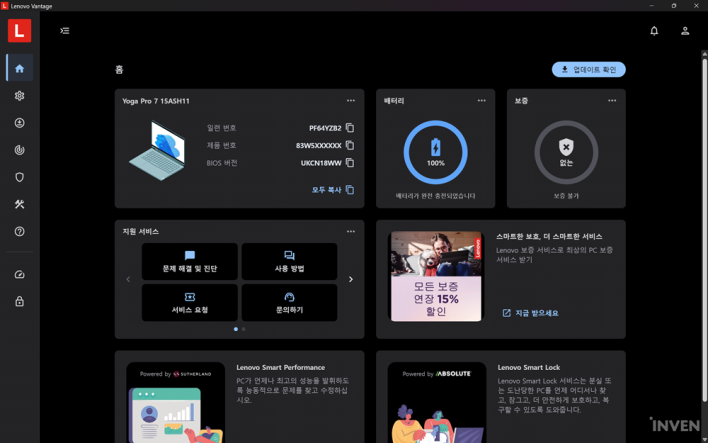
Task: Open 지원 서비스 card more options menu
Action: [x=351, y=231]
